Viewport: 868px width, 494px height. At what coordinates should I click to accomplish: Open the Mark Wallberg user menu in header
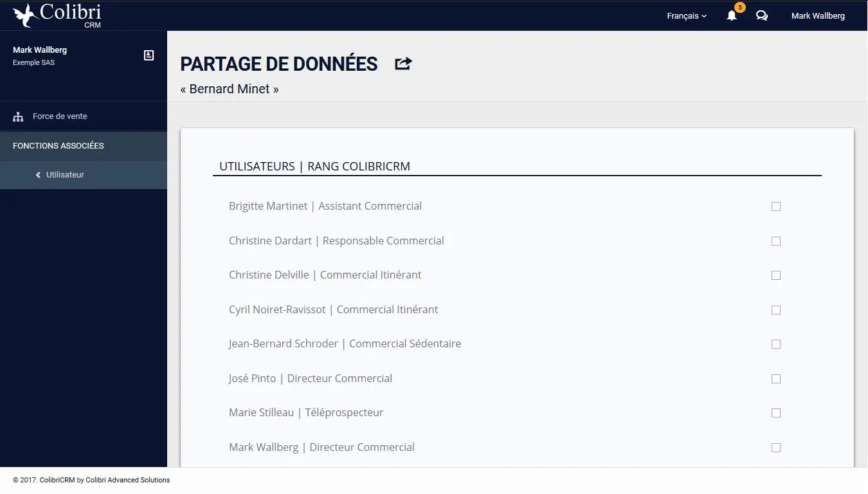(818, 16)
